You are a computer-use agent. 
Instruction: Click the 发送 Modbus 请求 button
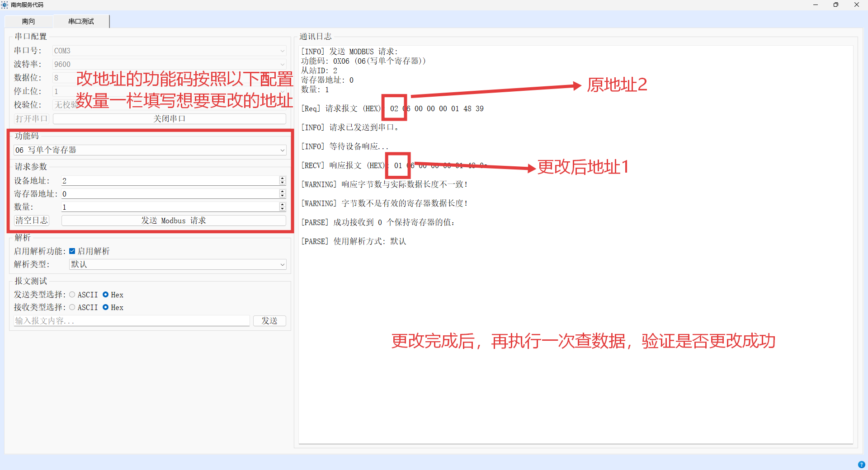coord(174,221)
